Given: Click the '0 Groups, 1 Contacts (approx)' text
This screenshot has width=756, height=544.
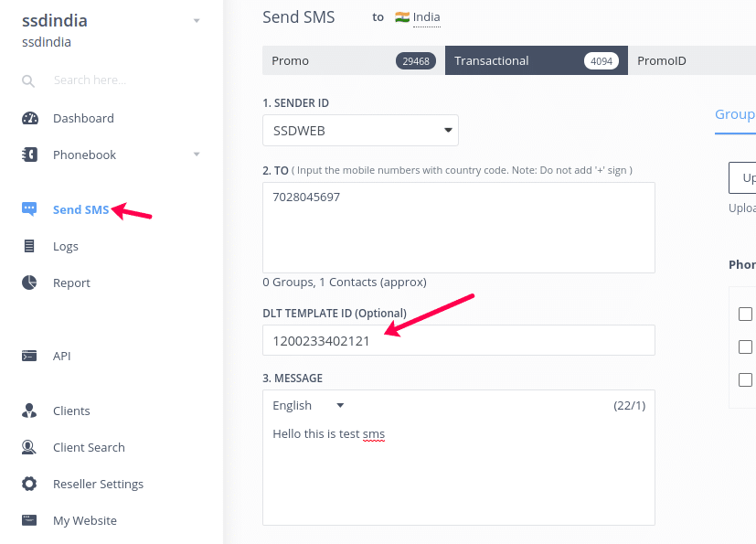Looking at the screenshot, I should (345, 283).
